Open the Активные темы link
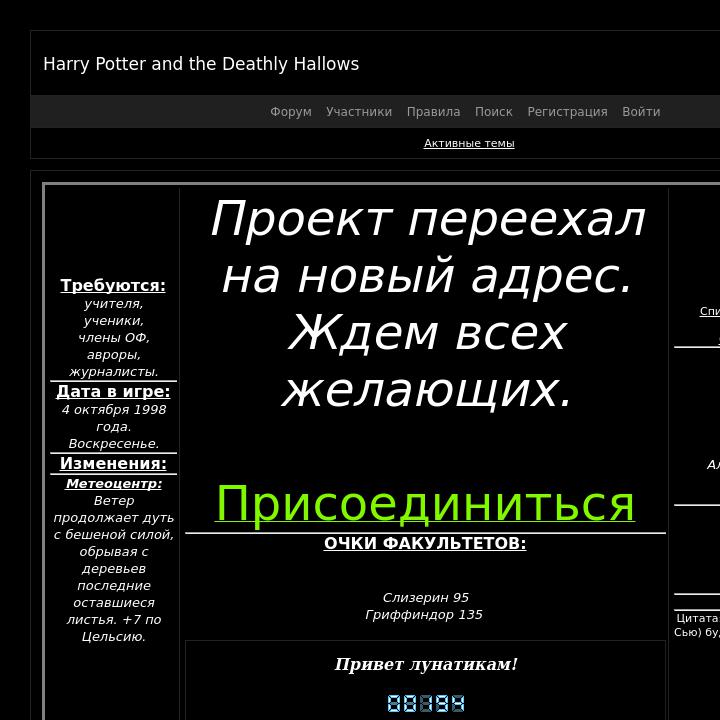The height and width of the screenshot is (720, 720). click(x=469, y=143)
